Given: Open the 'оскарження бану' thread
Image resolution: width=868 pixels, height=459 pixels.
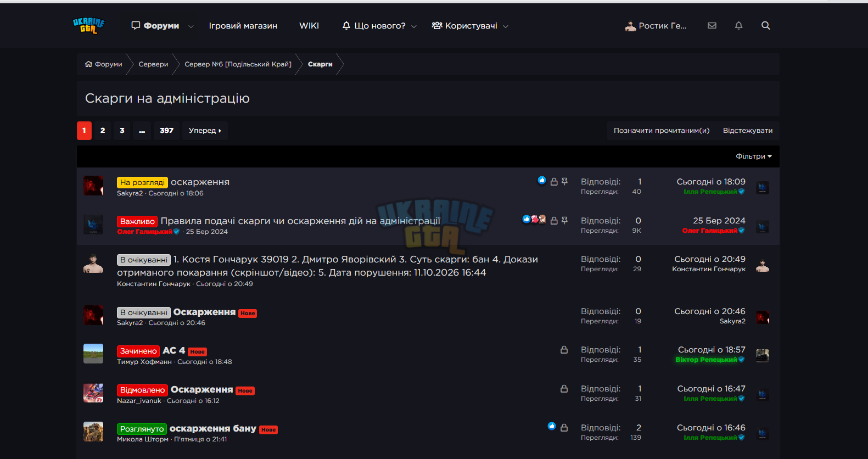Looking at the screenshot, I should tap(213, 428).
